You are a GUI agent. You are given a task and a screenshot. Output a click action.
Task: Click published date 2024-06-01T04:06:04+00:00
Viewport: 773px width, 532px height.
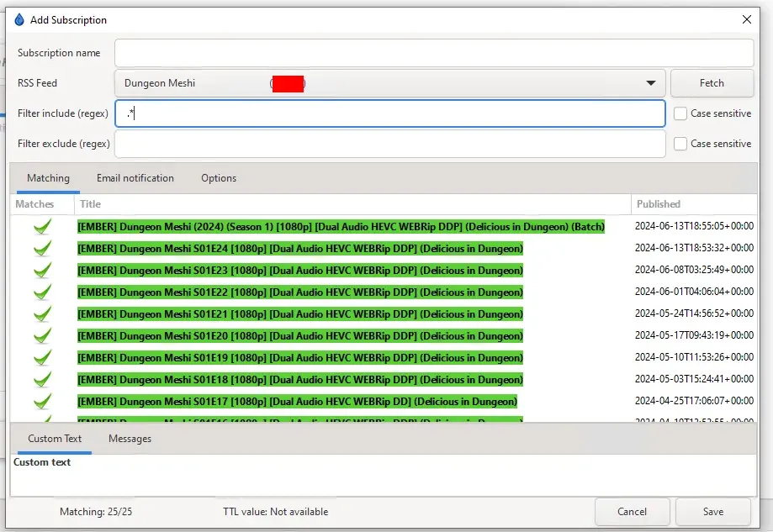(694, 292)
